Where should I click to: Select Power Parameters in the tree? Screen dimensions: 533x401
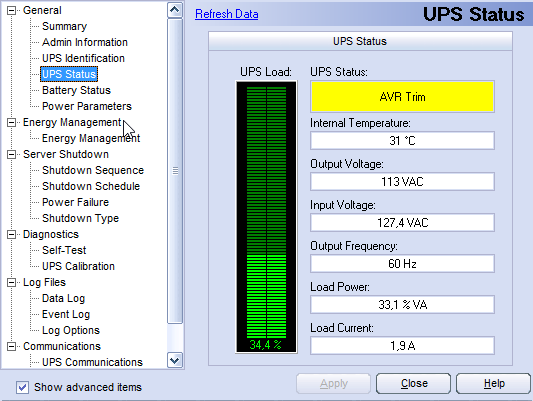87,106
